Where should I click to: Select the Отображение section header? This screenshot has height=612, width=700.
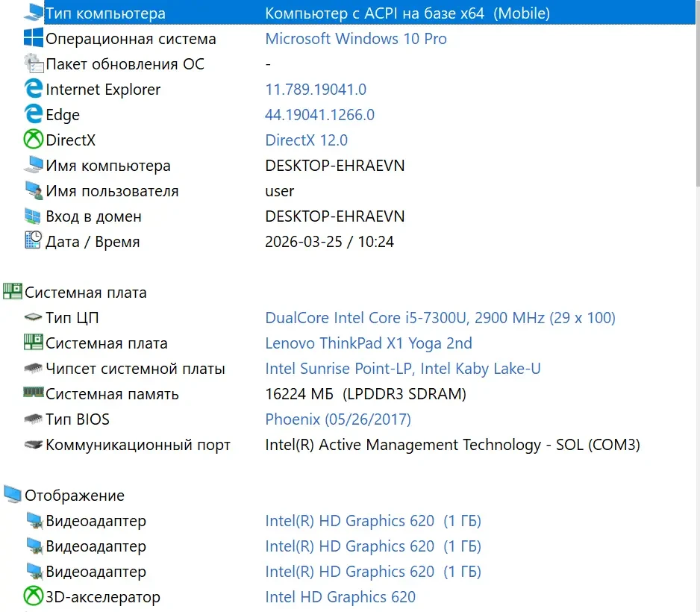click(75, 495)
